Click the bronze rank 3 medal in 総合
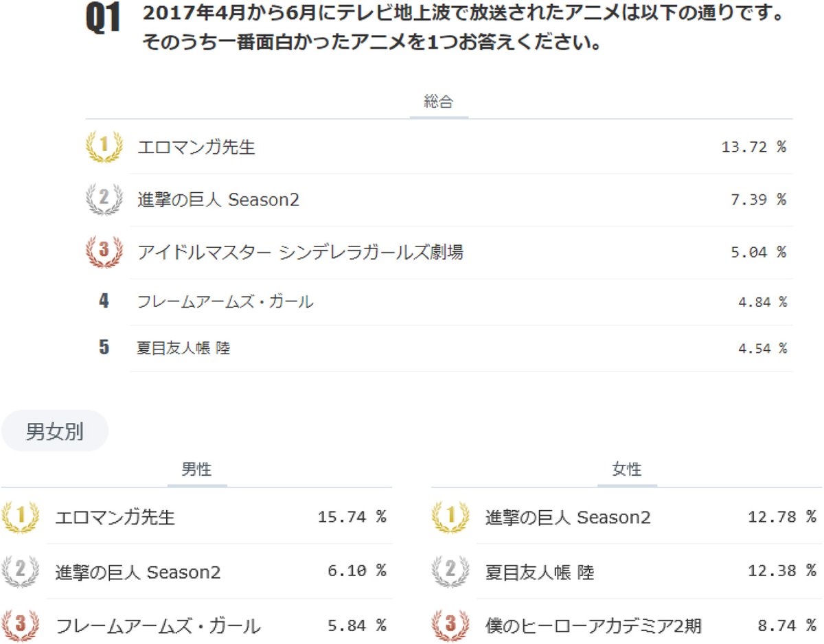 (104, 251)
